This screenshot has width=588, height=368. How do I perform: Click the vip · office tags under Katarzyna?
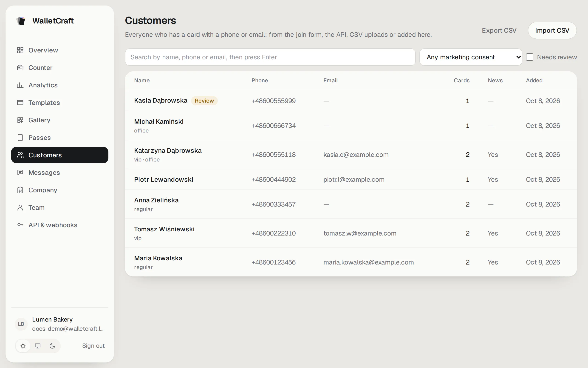(147, 160)
